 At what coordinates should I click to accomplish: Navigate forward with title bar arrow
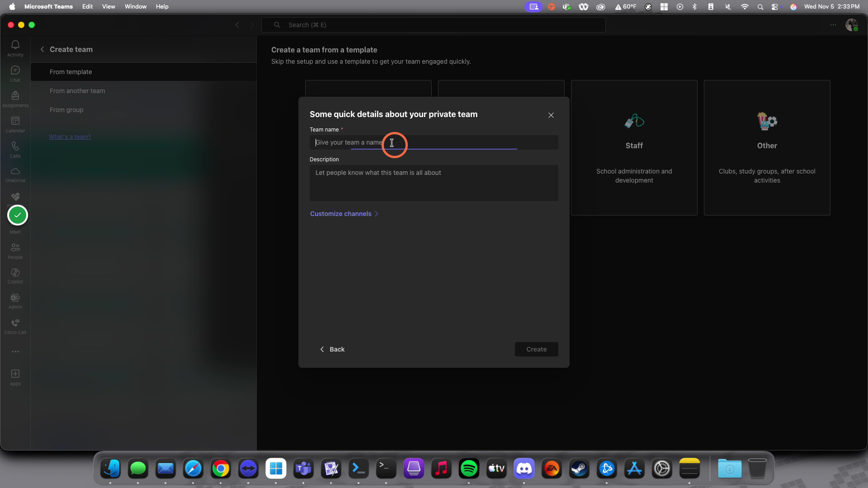(252, 25)
